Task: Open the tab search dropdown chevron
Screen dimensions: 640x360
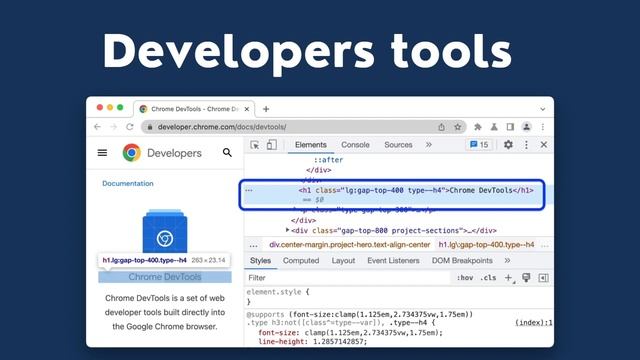Action: click(x=542, y=109)
